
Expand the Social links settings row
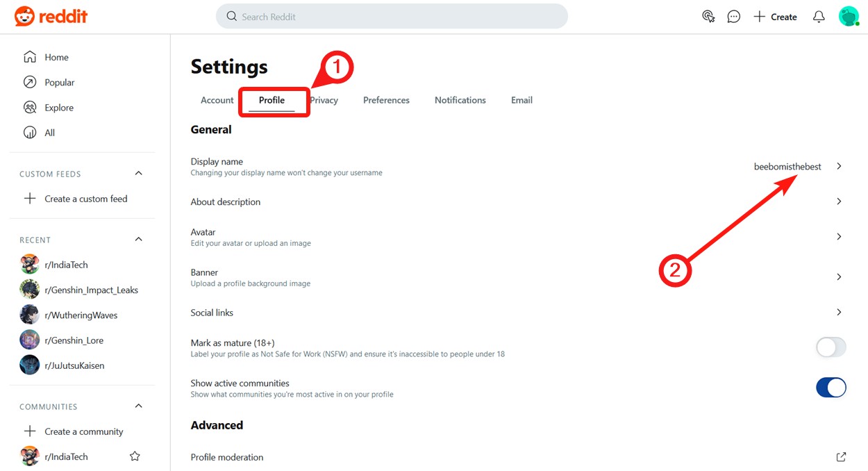tap(839, 313)
